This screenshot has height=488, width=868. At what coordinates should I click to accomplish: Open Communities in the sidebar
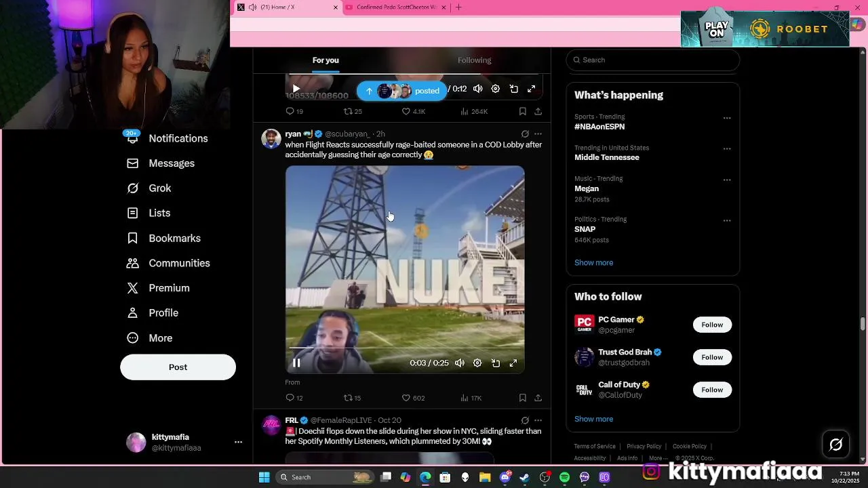click(x=169, y=263)
